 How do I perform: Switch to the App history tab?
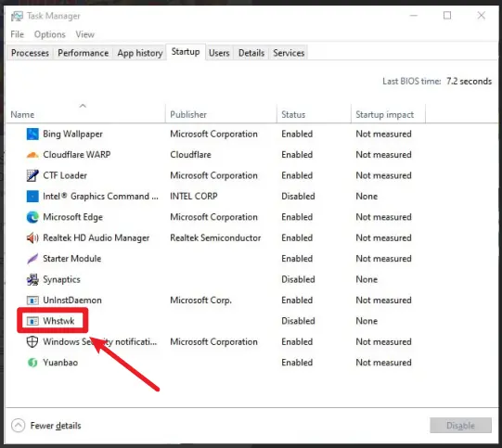140,53
